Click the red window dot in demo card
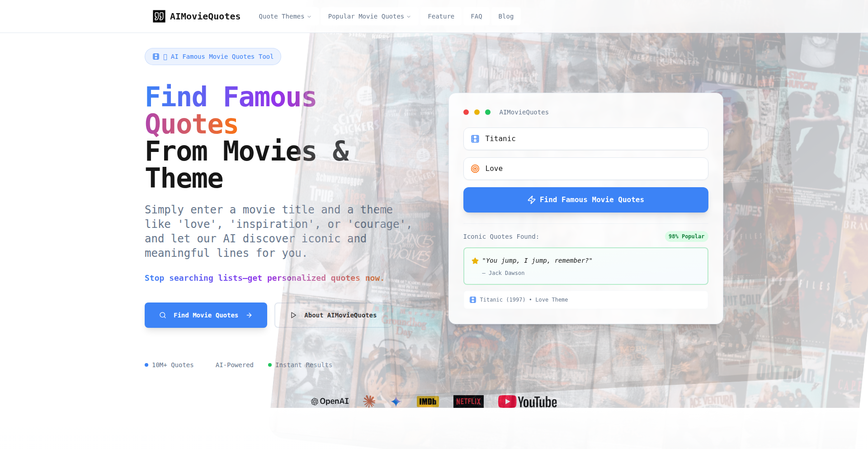The height and width of the screenshot is (449, 868). click(466, 112)
